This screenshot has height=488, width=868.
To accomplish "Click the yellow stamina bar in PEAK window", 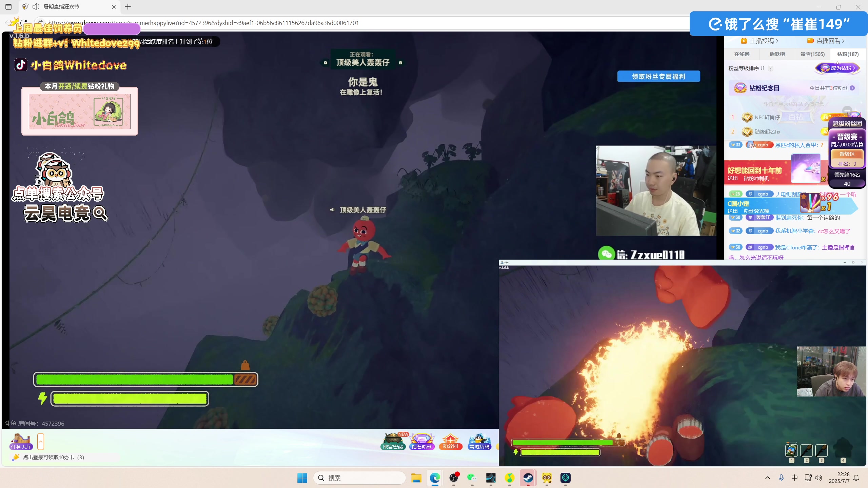I will pyautogui.click(x=560, y=452).
